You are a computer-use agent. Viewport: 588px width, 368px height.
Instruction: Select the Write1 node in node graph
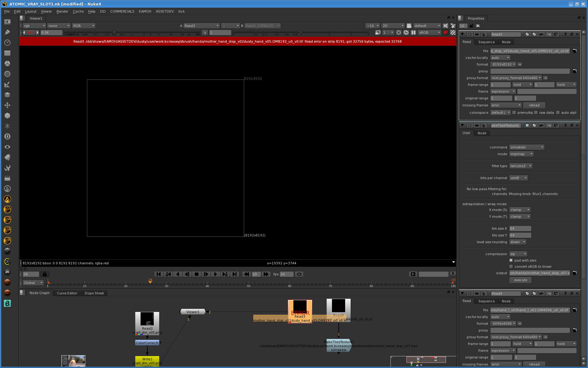(x=147, y=362)
